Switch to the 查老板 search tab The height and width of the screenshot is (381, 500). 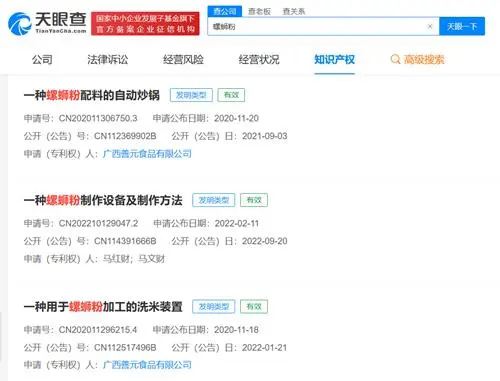coord(259,11)
